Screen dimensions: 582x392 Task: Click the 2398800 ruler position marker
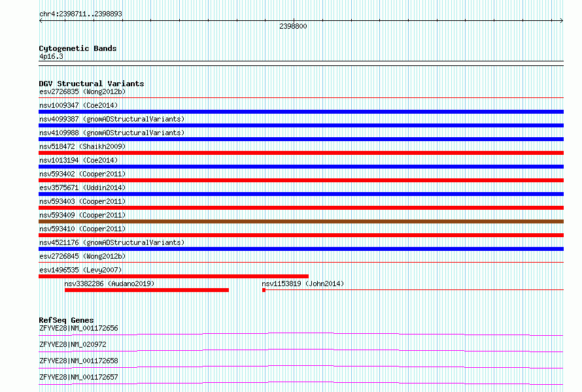(293, 26)
